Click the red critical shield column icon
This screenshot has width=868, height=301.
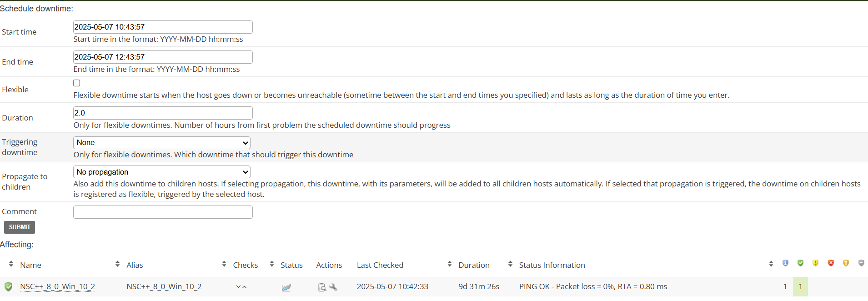[x=831, y=263]
